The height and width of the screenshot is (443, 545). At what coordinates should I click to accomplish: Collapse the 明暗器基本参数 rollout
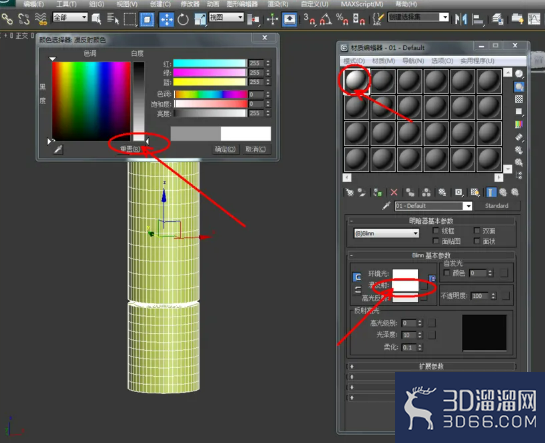pyautogui.click(x=431, y=221)
